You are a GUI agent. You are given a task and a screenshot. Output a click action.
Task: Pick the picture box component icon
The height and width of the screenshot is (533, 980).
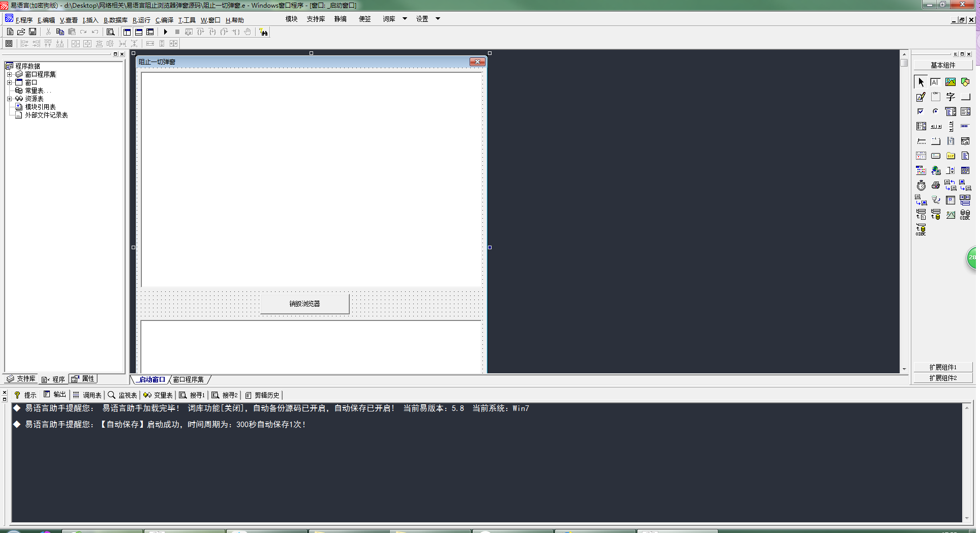(x=950, y=82)
